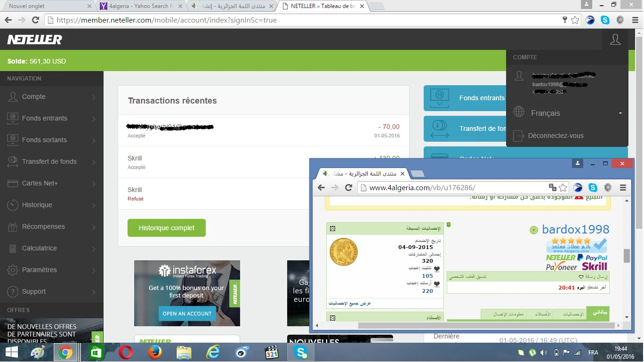This screenshot has height=362, width=644.
Task: Switch to the Nouvel onglet tab
Action: (x=47, y=6)
